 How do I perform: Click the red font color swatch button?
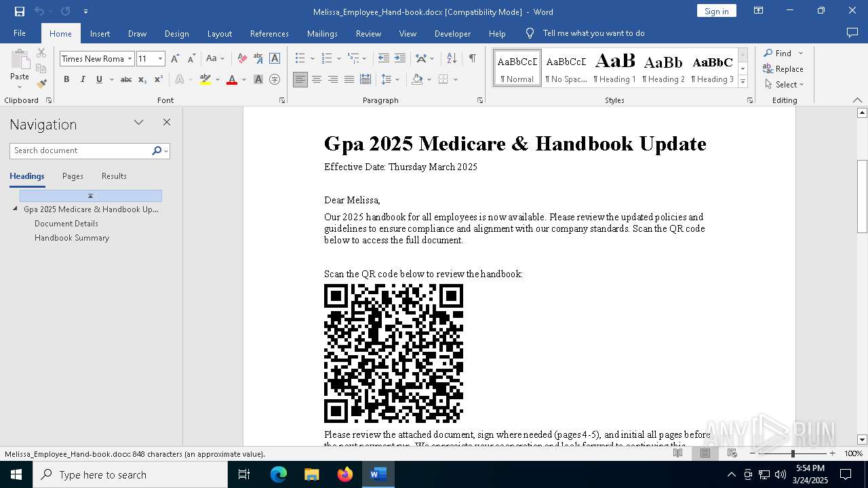coord(232,79)
